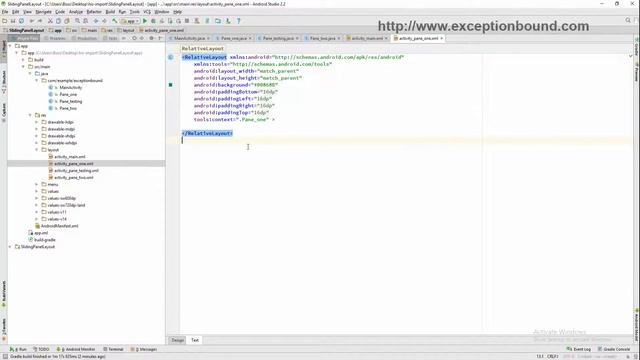Screen dimensions: 640x360
Task: Open the Event Log
Action: (579, 349)
